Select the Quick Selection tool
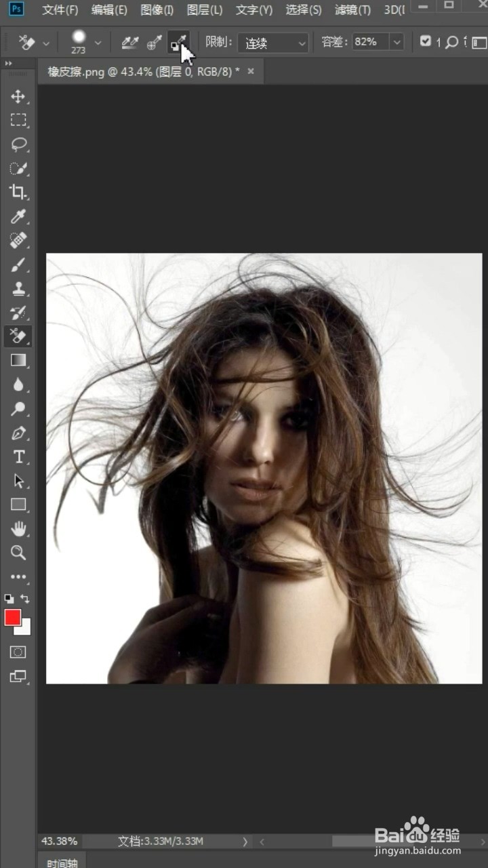 [18, 168]
